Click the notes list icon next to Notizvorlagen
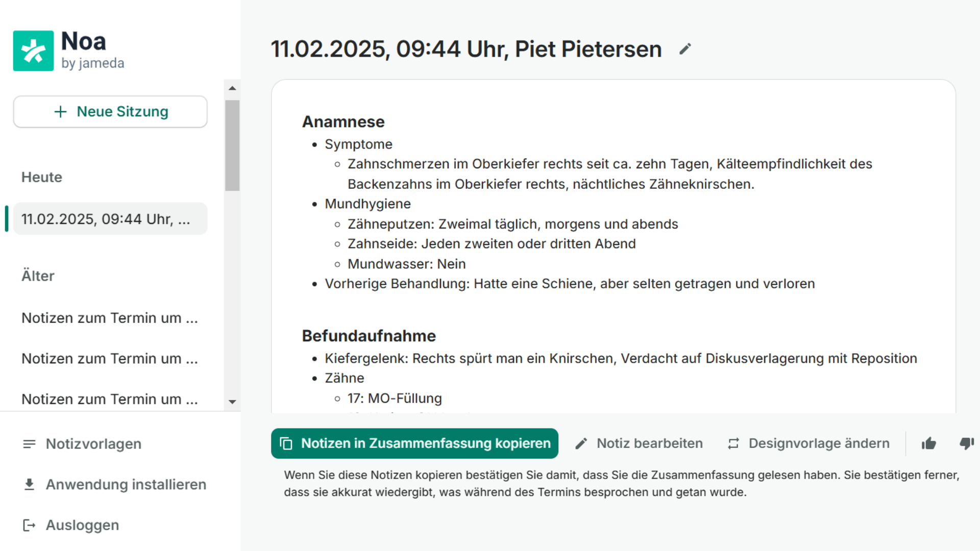The width and height of the screenshot is (980, 551). coord(29,443)
